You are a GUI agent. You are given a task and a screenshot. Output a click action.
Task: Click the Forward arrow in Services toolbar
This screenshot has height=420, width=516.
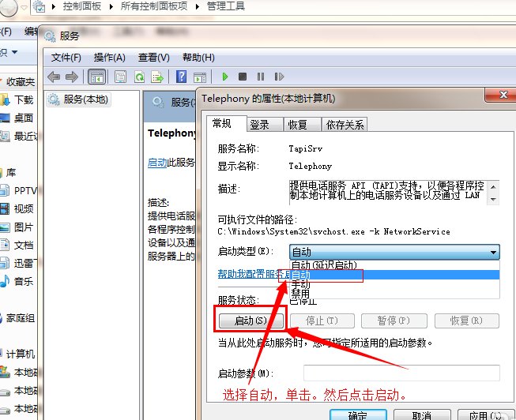[x=71, y=77]
